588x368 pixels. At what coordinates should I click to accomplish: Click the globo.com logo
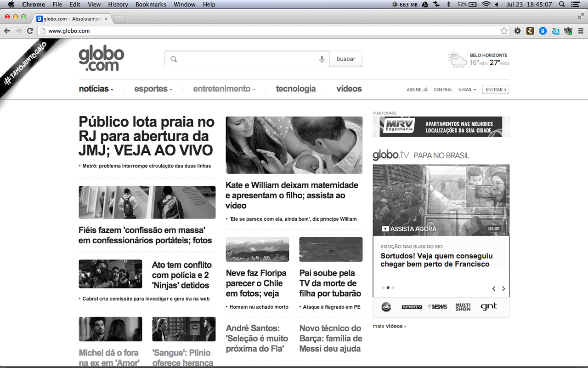[x=101, y=58]
